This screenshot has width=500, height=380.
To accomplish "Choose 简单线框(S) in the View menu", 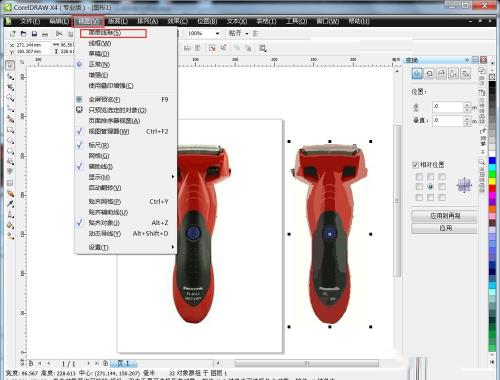I will point(113,33).
